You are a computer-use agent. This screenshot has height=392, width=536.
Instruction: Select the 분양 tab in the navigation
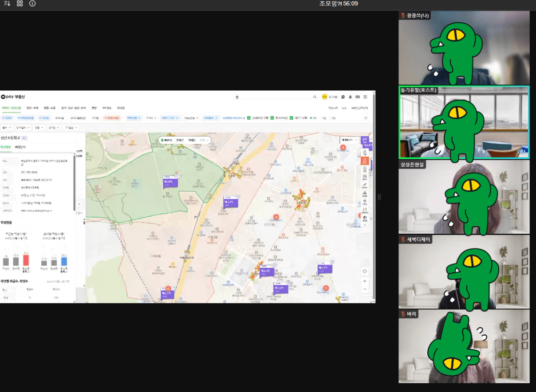pos(94,108)
